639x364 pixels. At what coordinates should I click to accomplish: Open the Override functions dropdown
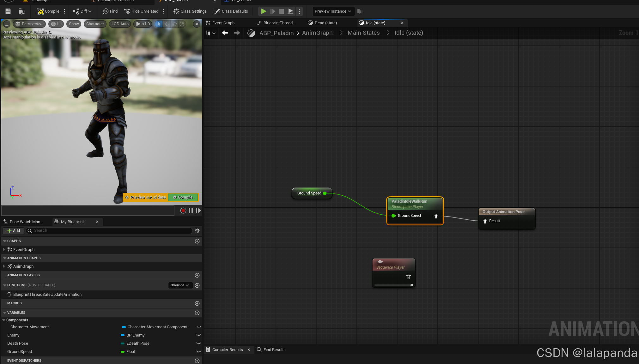(x=180, y=285)
